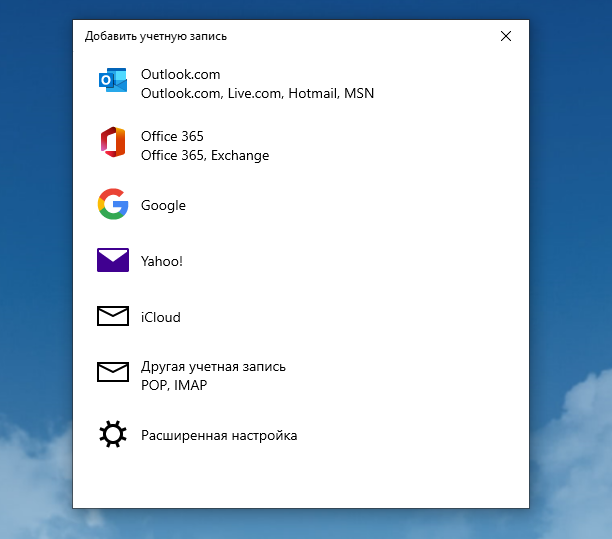Viewport: 612px width, 539px height.
Task: Close the "Добавить учетную запись" dialog
Action: coord(505,36)
